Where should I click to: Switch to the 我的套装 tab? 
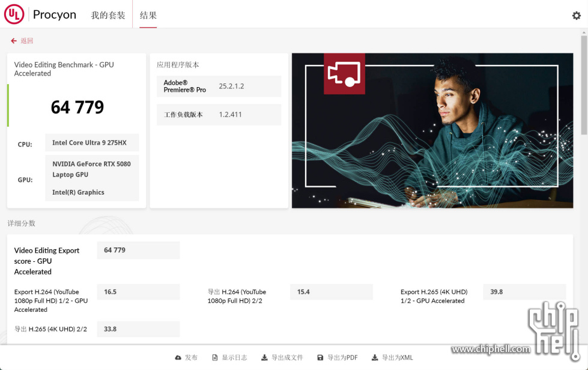(108, 16)
